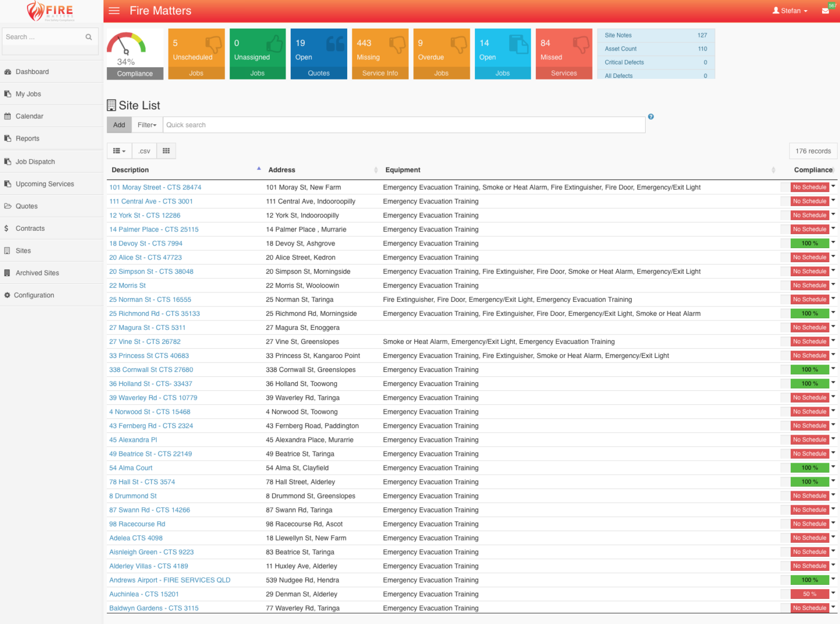Go to Upcoming Services in sidebar
Screen dimensions: 840x624
pyautogui.click(x=45, y=184)
